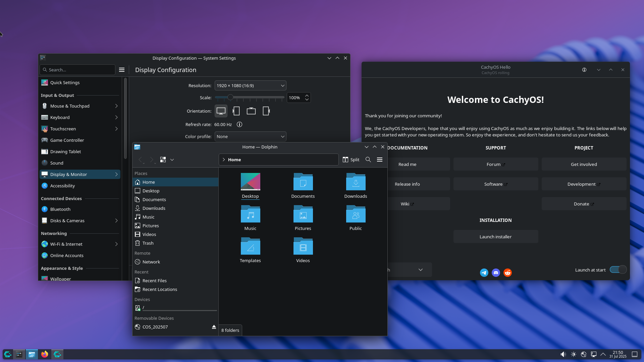
Task: Click the Telegram icon in CachyOS Hello
Action: pyautogui.click(x=484, y=273)
